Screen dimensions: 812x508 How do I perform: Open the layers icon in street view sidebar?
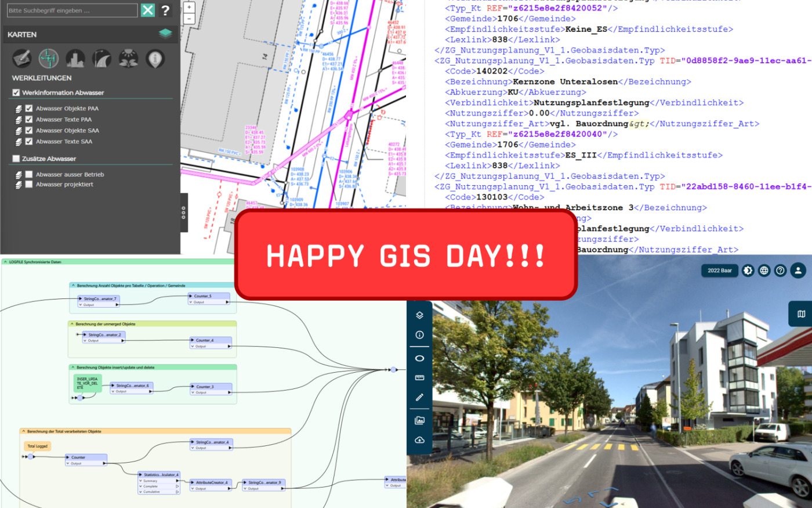419,315
